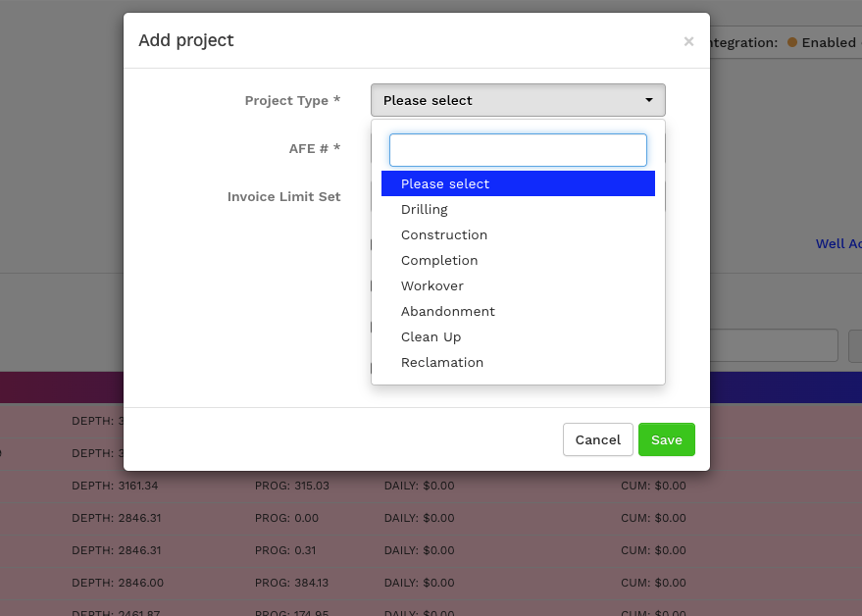Click the Invoice Limit Set field
This screenshot has height=616, width=862.
tap(284, 196)
